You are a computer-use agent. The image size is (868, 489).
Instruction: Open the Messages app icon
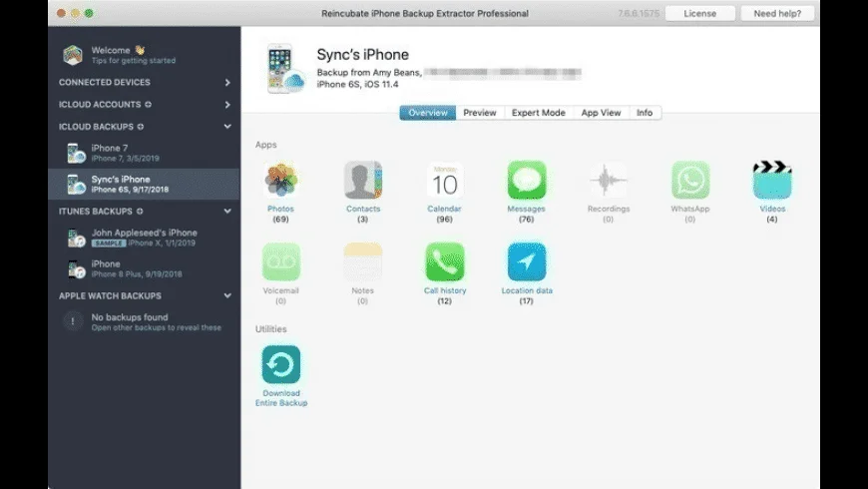point(527,180)
